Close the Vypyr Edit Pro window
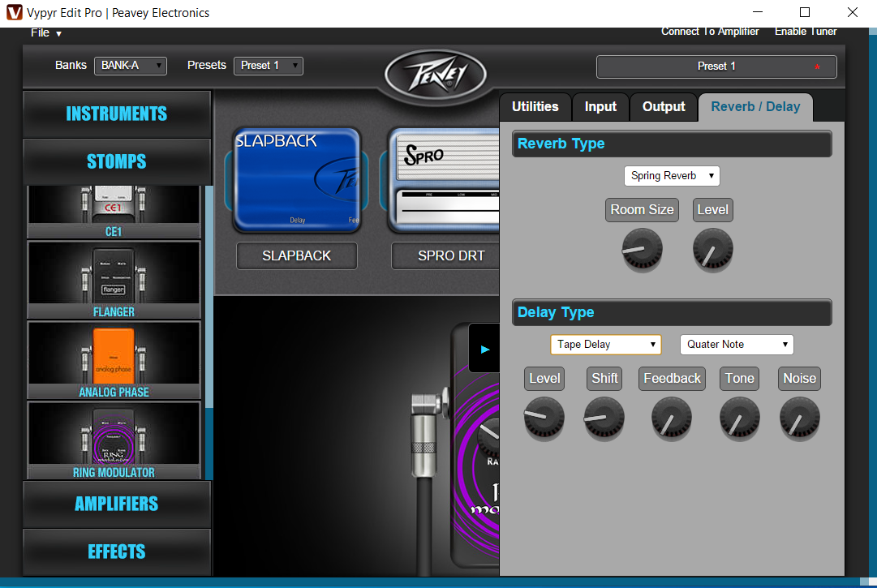Image resolution: width=877 pixels, height=588 pixels. tap(852, 12)
